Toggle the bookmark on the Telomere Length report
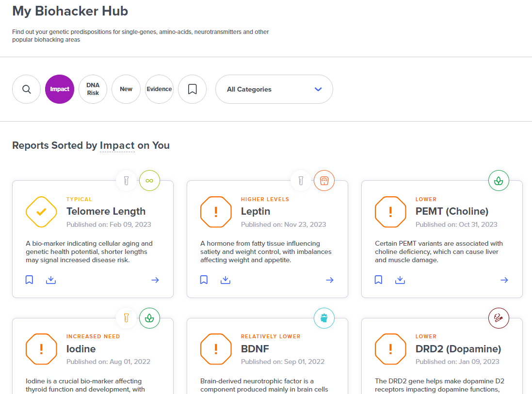532x394 pixels. (x=29, y=280)
